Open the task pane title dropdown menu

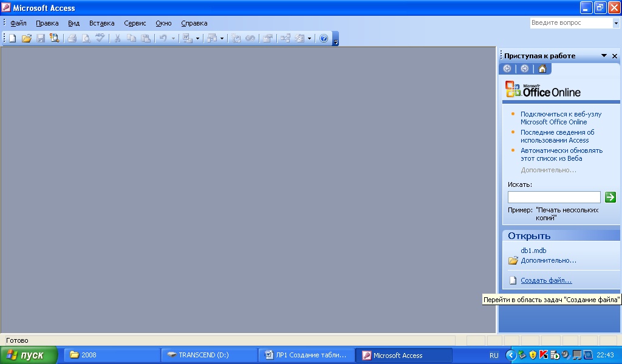(604, 56)
